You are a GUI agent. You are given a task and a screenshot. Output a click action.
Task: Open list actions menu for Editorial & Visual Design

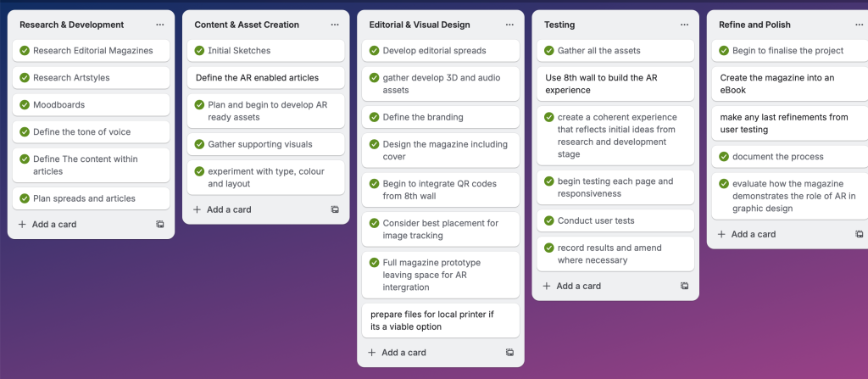[x=509, y=25]
